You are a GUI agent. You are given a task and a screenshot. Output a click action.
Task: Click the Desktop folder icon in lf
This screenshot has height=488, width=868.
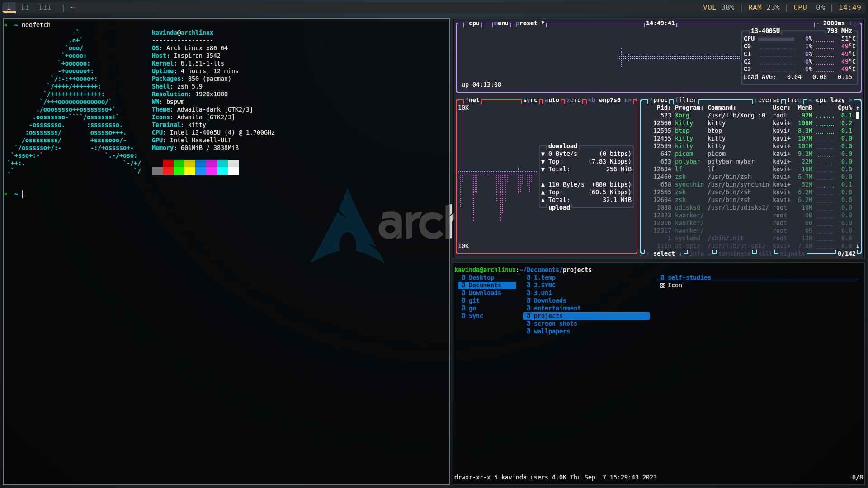(x=463, y=278)
